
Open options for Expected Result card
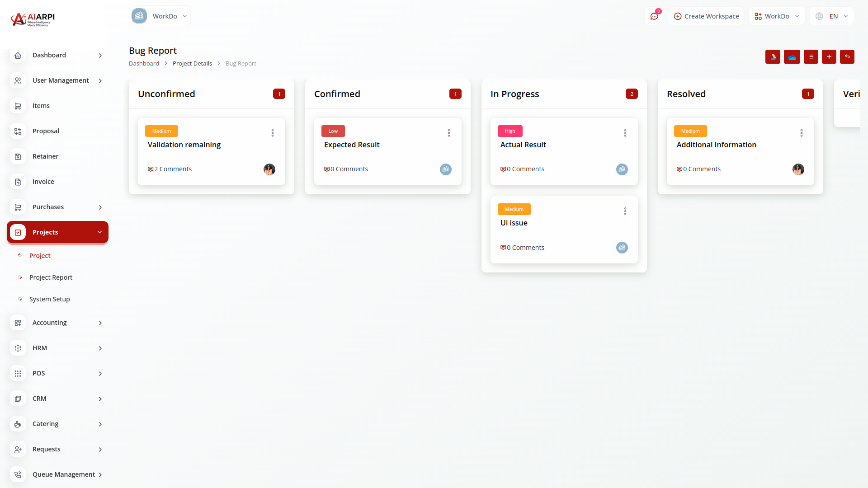[449, 133]
